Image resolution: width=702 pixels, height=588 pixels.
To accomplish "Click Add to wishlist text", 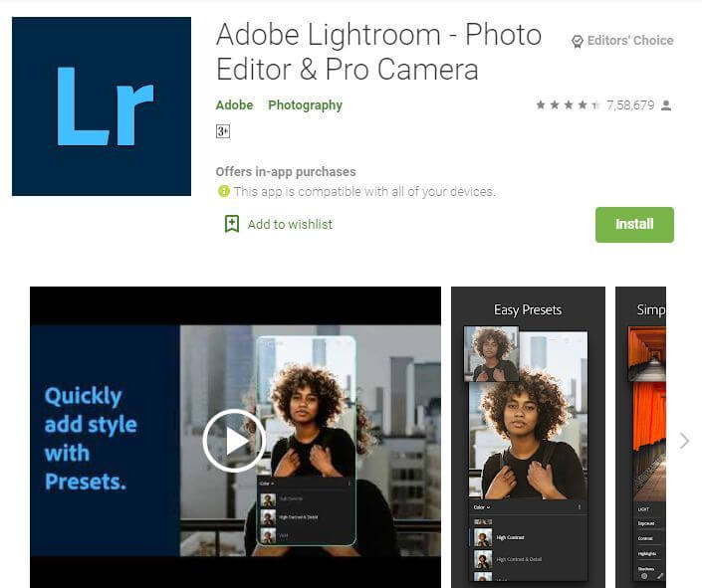I will tap(290, 224).
